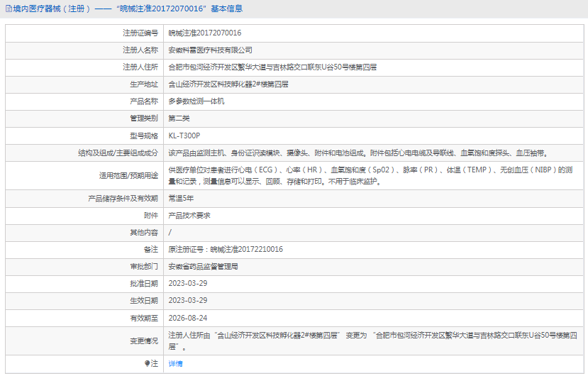Image resolution: width=588 pixels, height=376 pixels.
Task: Click the 结构及组成/主要组成成分 label
Action: tap(118, 153)
